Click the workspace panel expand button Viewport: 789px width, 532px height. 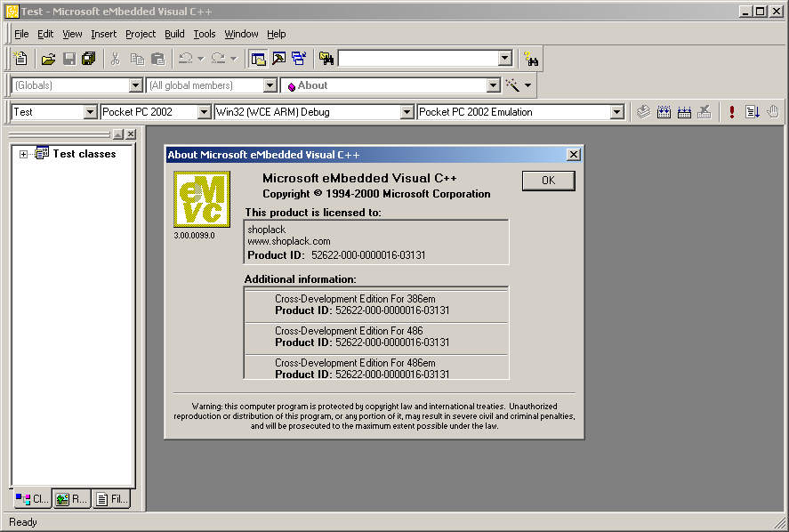coord(118,134)
